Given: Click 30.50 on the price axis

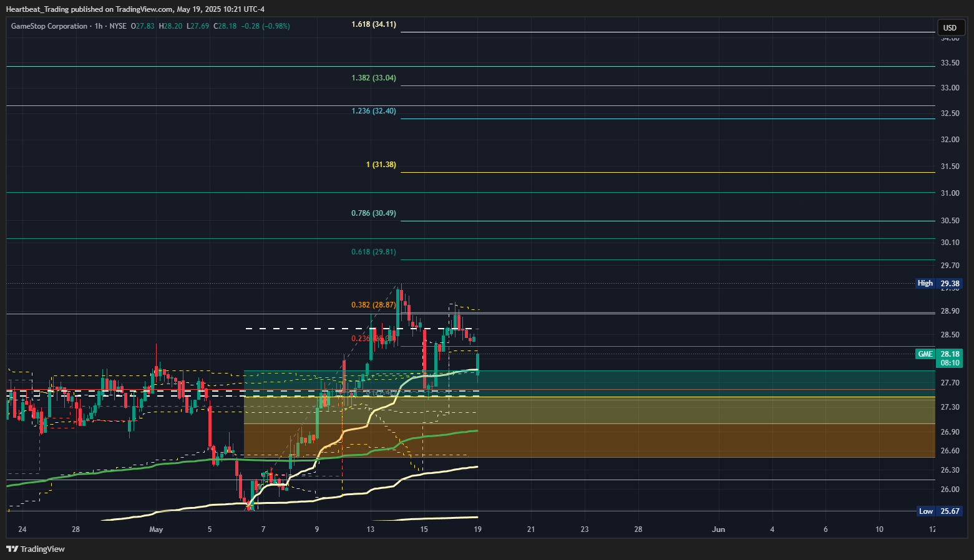Looking at the screenshot, I should point(950,221).
